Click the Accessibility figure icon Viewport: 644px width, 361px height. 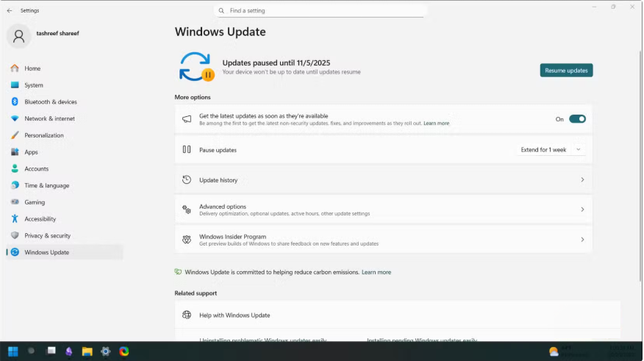tap(15, 218)
